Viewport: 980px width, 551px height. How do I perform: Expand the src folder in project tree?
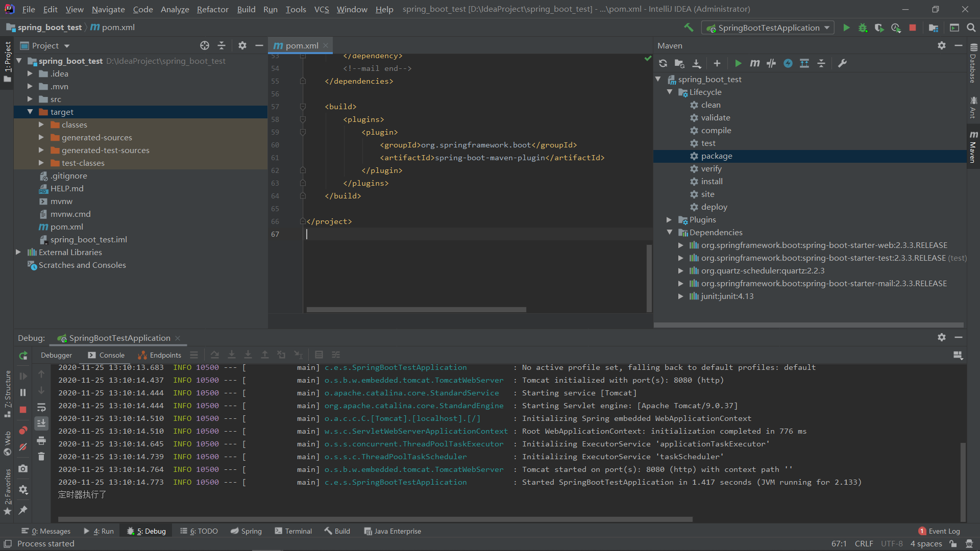pos(30,99)
